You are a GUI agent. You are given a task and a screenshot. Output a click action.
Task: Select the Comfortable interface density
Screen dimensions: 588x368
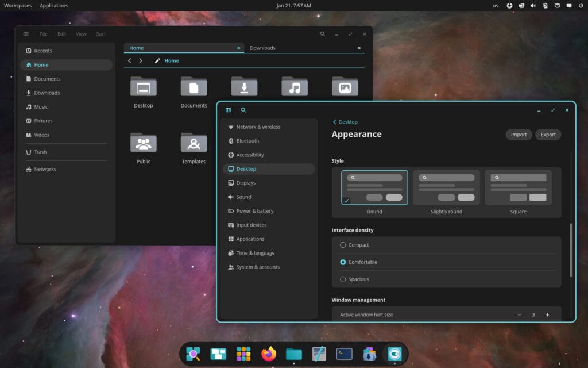click(343, 262)
